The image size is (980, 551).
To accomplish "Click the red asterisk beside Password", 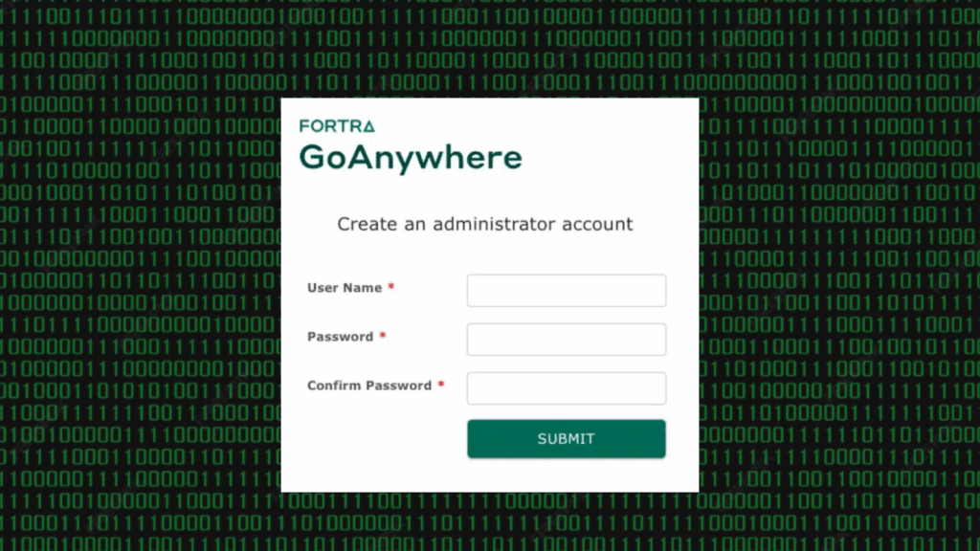I will coord(383,337).
